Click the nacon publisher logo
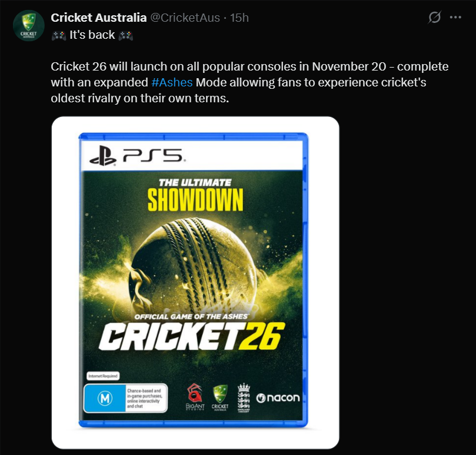 [278, 398]
